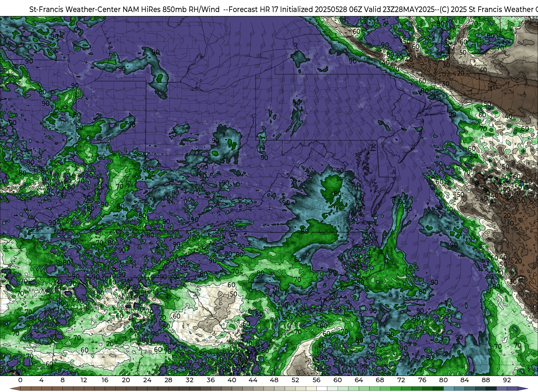Viewport: 538px width, 392px height.
Task: Click the "16" label on the color scale
Action: (x=105, y=380)
